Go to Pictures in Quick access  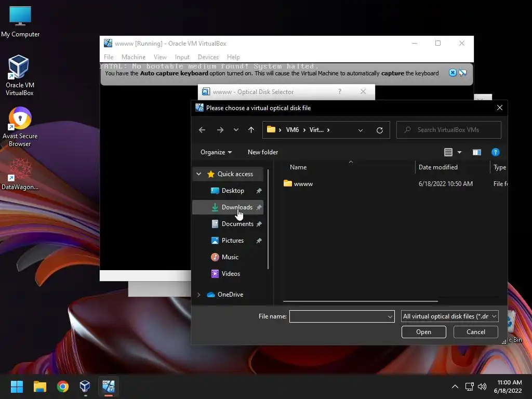(x=232, y=241)
